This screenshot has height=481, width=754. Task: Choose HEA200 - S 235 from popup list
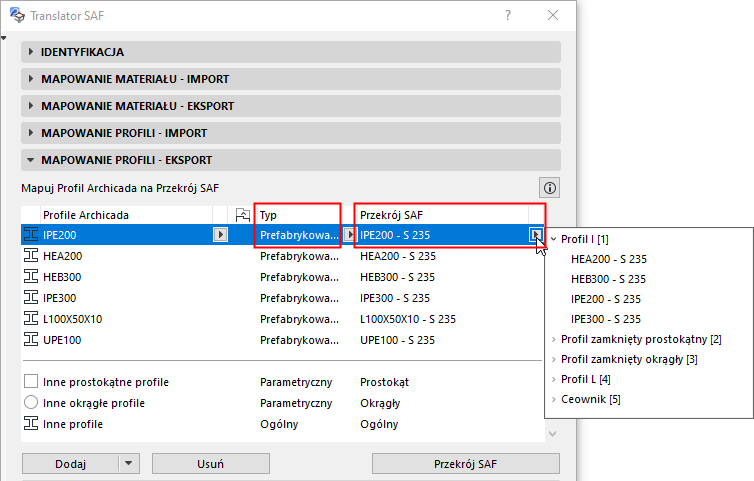coord(609,259)
